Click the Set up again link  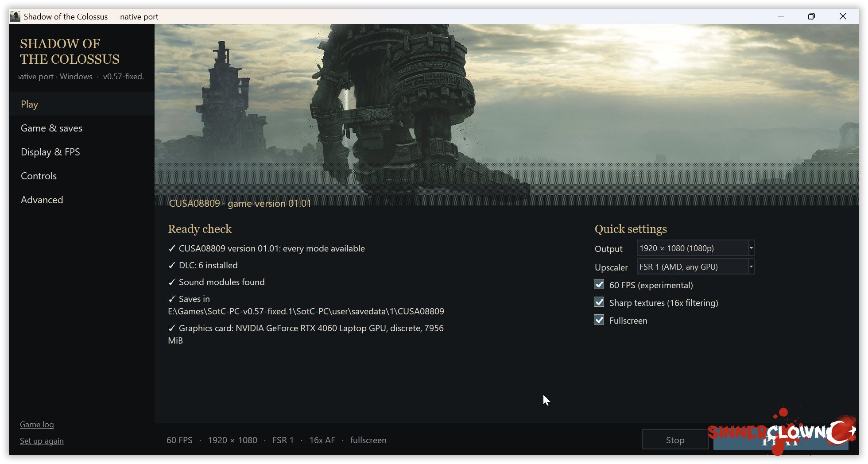[x=42, y=441]
